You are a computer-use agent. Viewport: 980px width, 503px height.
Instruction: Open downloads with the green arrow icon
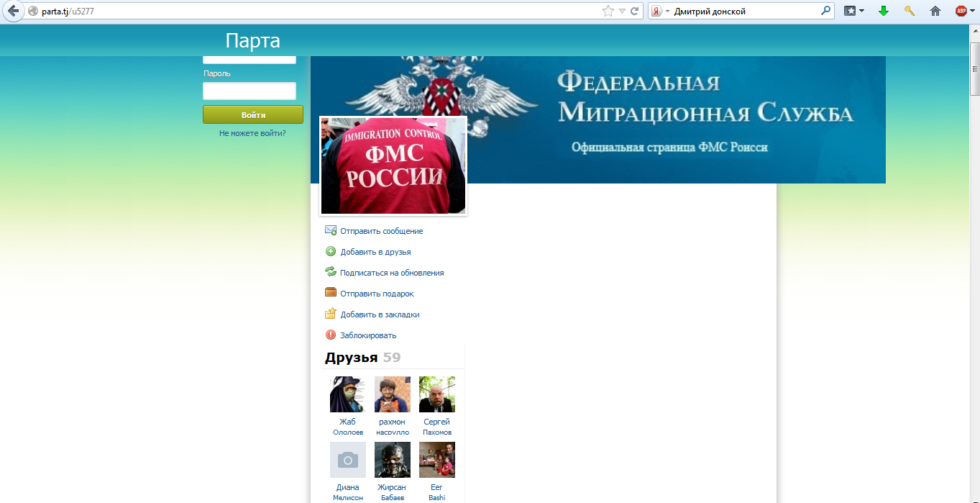click(884, 11)
